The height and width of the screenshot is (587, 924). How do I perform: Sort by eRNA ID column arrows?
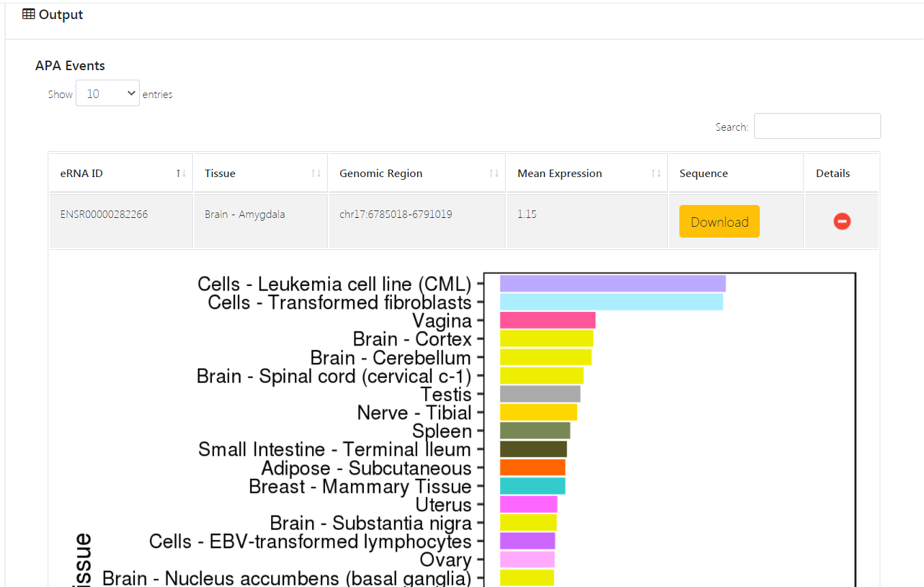(181, 174)
